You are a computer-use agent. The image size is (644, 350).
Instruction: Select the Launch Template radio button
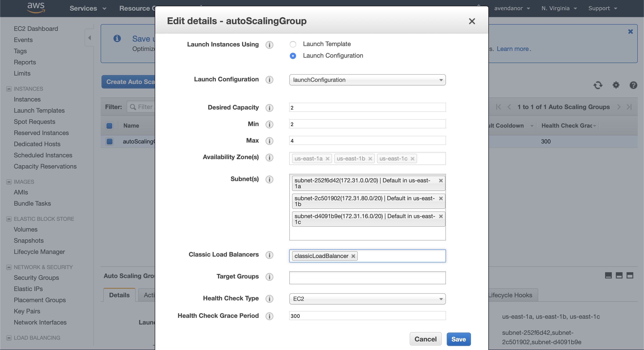tap(293, 44)
